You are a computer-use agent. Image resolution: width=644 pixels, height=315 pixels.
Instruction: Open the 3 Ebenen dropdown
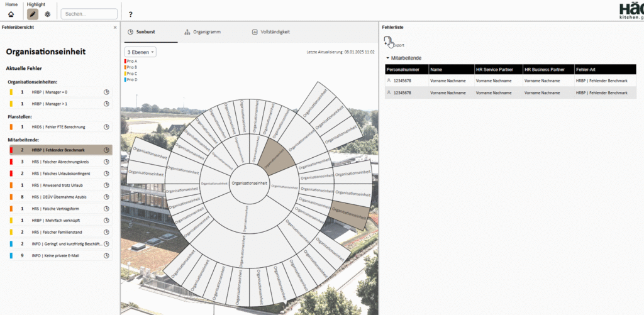tap(140, 52)
